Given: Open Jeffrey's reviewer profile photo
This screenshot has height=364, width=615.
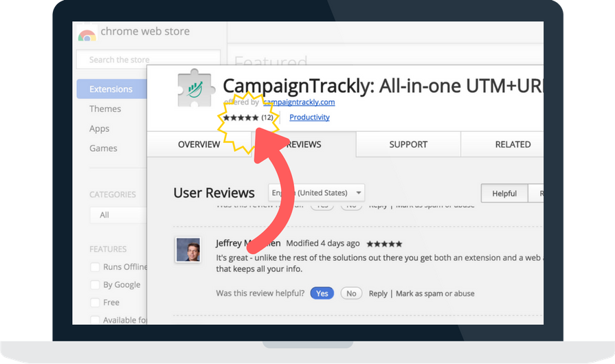Looking at the screenshot, I should 188,249.
